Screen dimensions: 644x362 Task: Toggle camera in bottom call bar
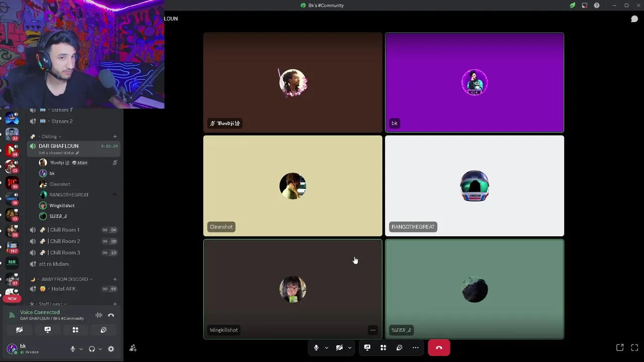click(x=339, y=347)
